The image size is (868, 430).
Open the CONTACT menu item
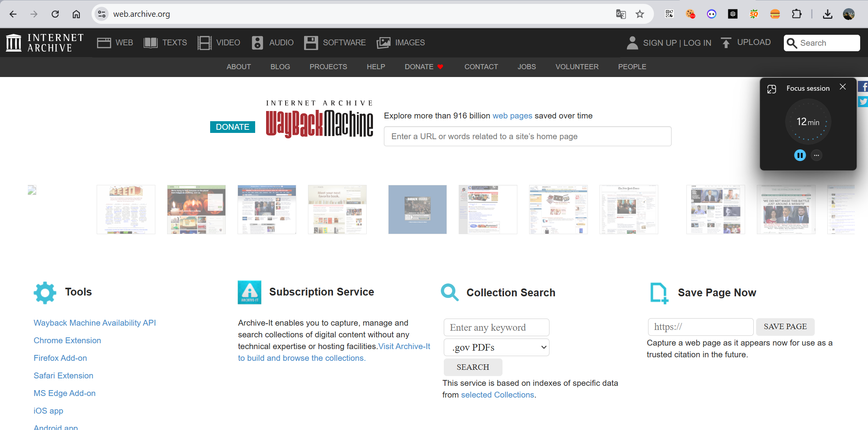(481, 67)
